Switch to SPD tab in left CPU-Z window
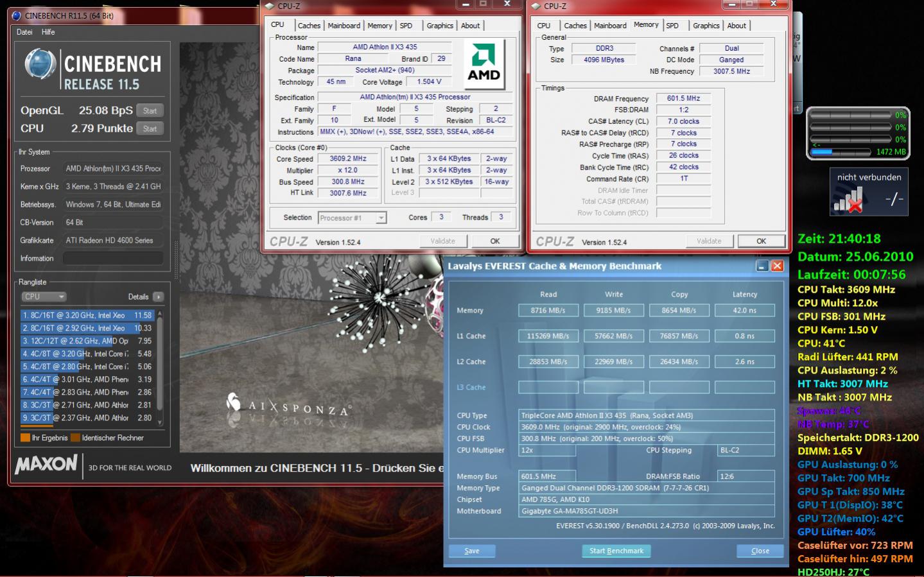Image resolution: width=924 pixels, height=577 pixels. click(x=406, y=26)
